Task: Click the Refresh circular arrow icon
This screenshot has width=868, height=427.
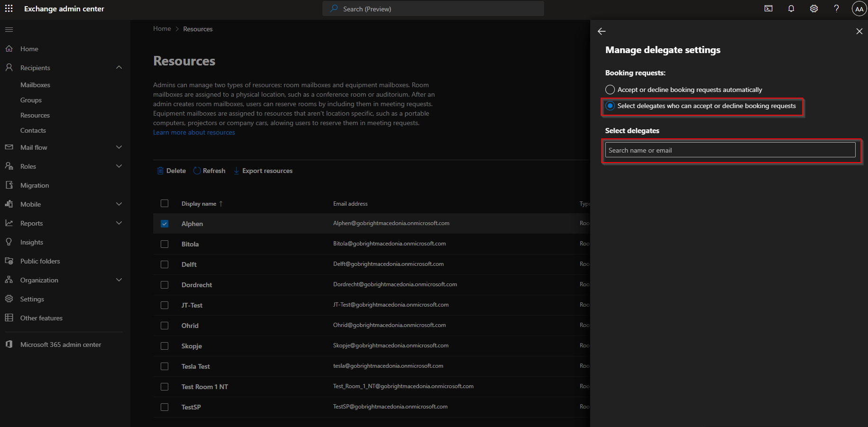Action: [197, 171]
